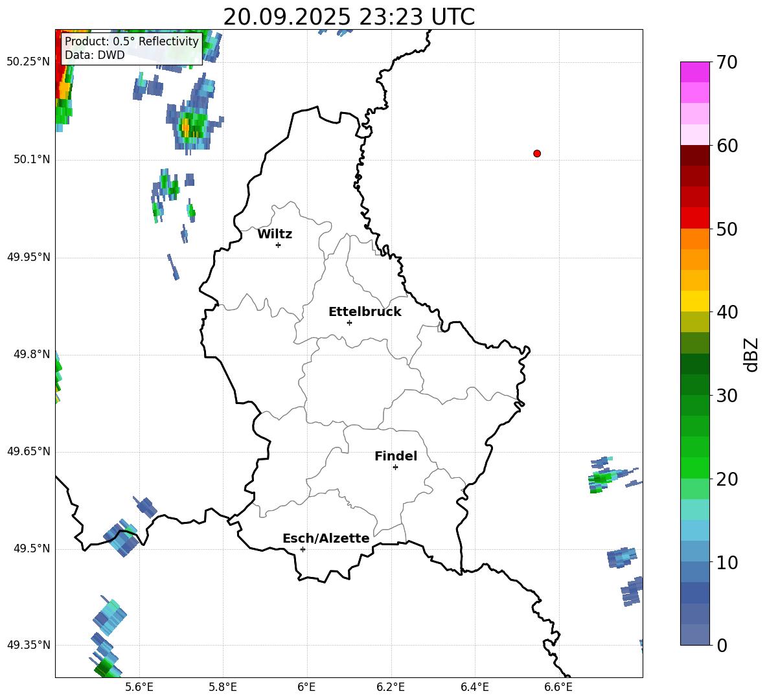767x700 pixels.
Task: Click the 6.4°E longitude label
Action: [475, 687]
